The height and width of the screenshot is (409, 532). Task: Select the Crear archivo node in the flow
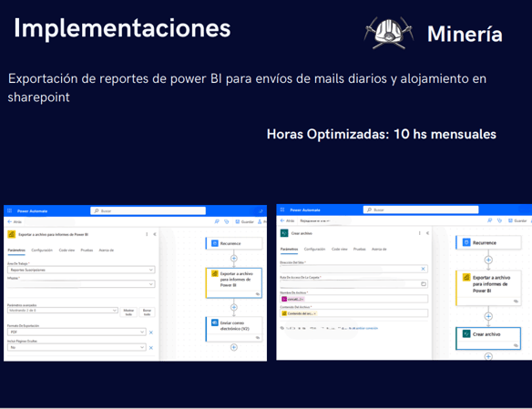coord(488,338)
